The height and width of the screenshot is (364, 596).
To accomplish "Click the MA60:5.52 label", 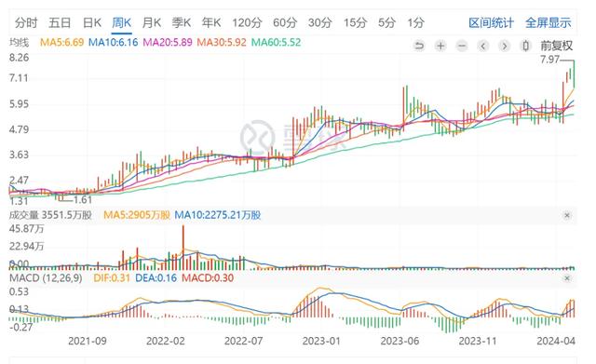I will pos(276,42).
